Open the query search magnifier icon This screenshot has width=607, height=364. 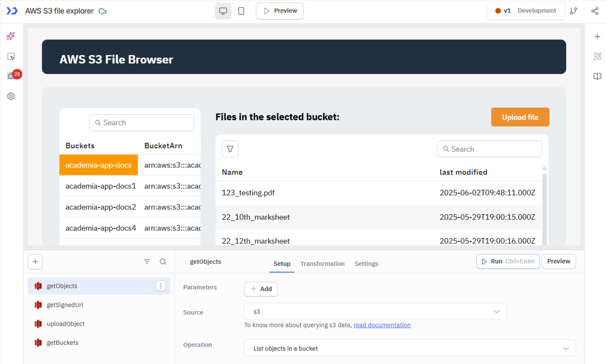[x=163, y=261]
